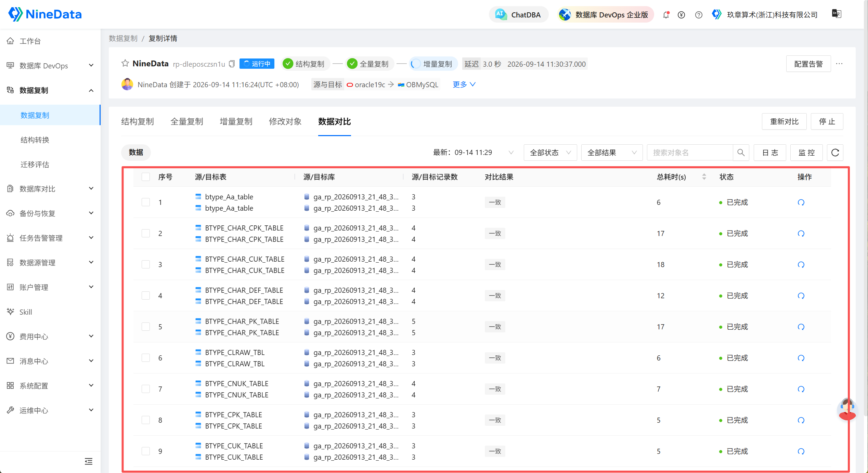Switch language with the translate icon

(837, 14)
